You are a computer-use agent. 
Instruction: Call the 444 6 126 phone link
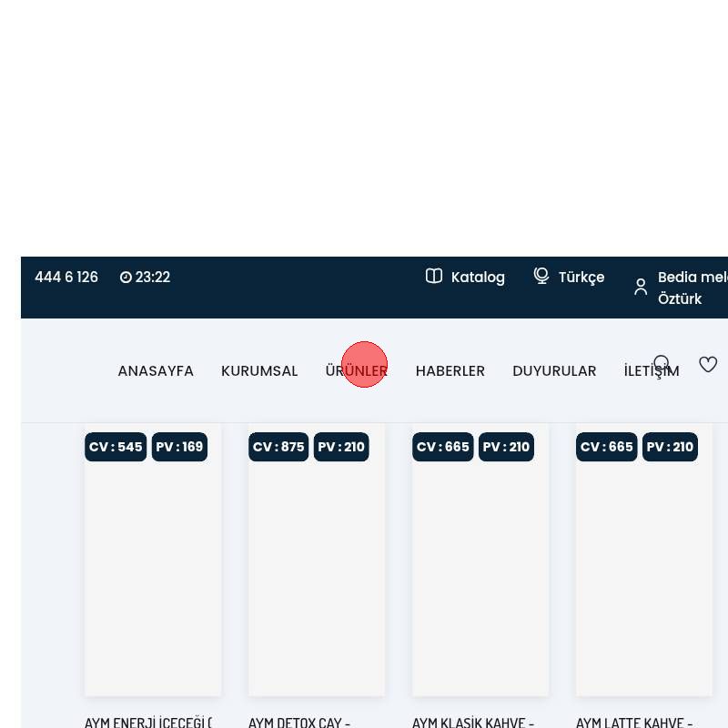pyautogui.click(x=66, y=278)
